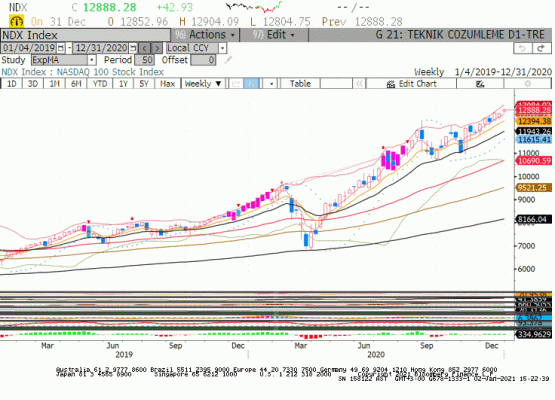Click the closing price 12888.28 in header

pos(109,7)
